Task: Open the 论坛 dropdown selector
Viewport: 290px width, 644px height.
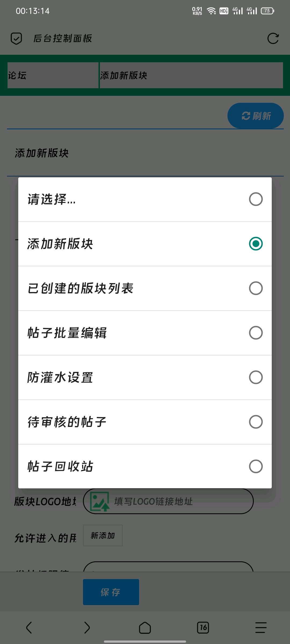Action: 53,75
